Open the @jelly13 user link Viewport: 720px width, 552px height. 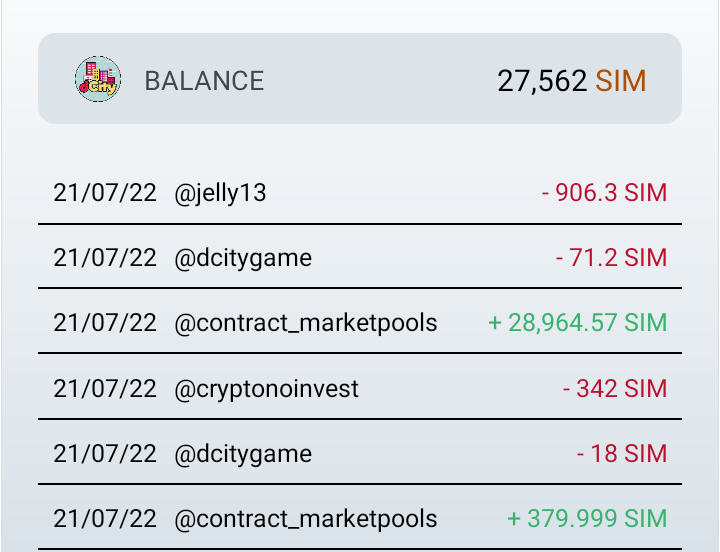[x=220, y=193]
